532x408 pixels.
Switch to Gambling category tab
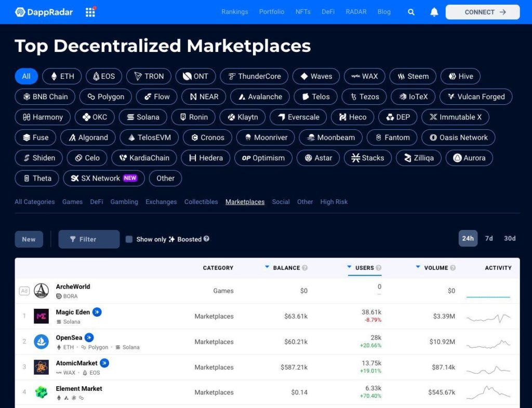click(x=124, y=201)
